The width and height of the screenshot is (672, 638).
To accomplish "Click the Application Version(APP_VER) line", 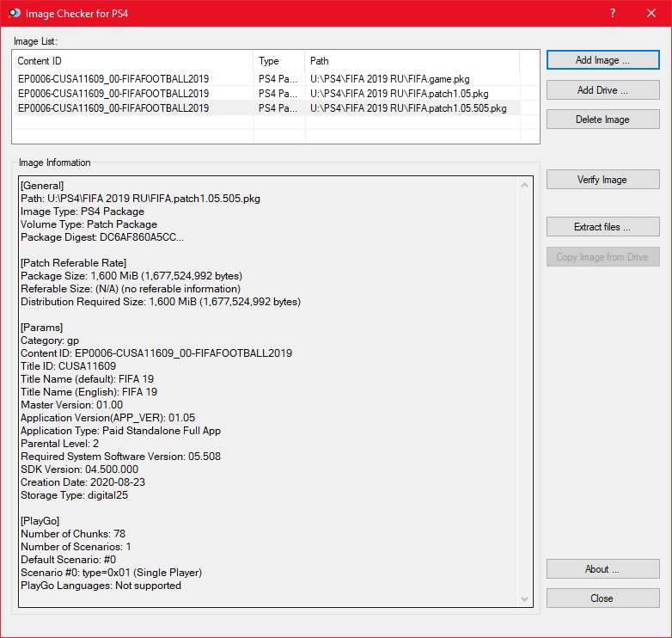I will tap(107, 418).
